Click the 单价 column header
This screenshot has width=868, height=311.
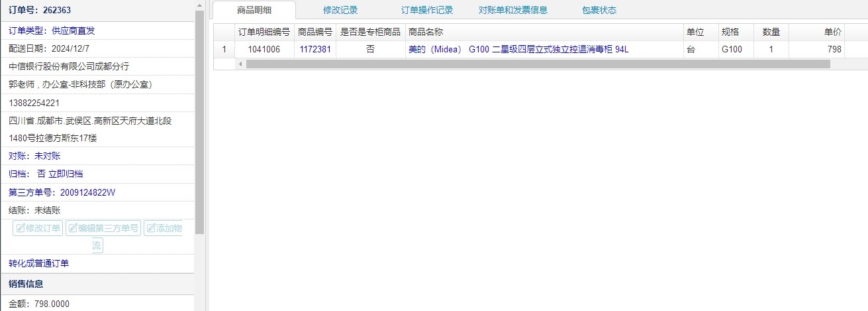[817, 32]
